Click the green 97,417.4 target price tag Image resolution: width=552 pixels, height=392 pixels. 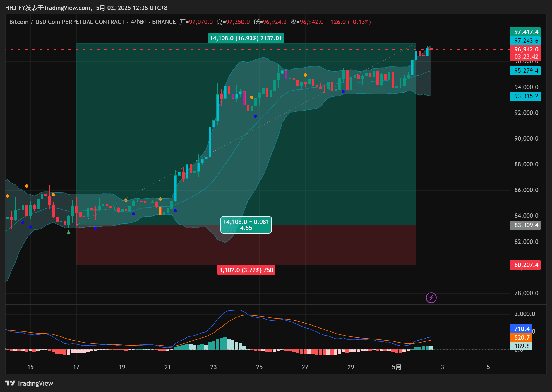(526, 32)
